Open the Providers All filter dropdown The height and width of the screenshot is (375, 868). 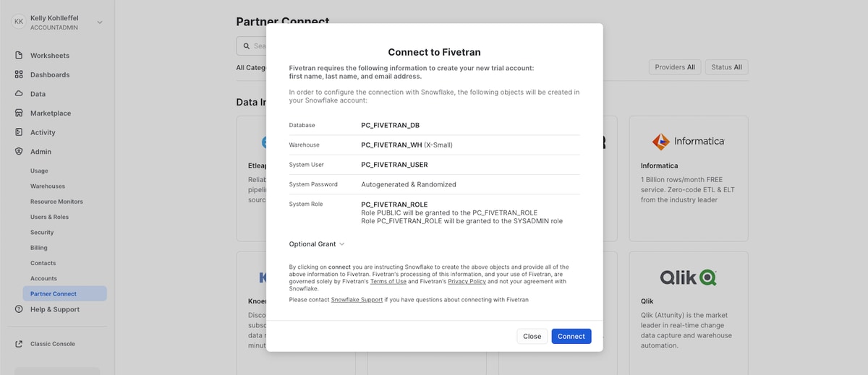click(675, 67)
